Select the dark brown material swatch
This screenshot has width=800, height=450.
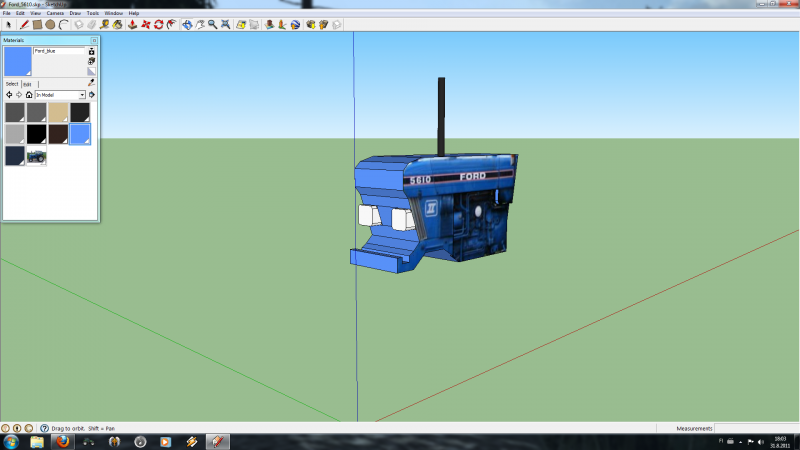58,134
